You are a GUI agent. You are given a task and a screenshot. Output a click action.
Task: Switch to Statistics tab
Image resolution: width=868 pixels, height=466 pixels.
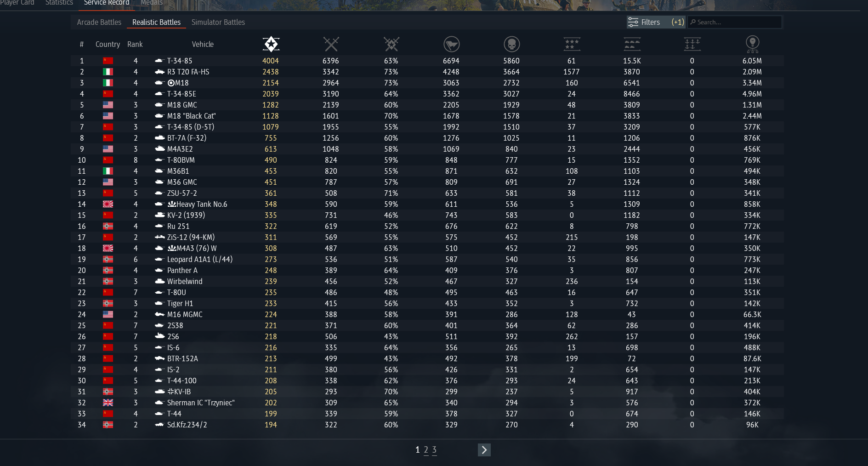(x=59, y=3)
